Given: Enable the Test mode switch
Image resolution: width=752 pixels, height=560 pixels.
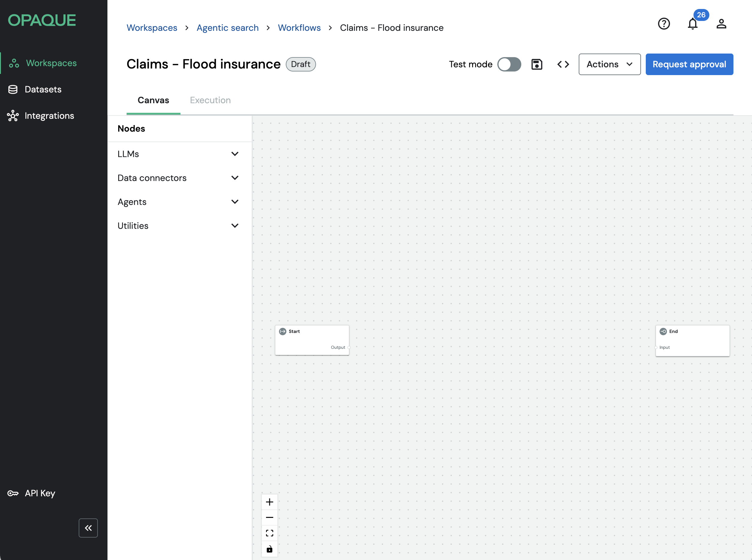Looking at the screenshot, I should click(x=509, y=64).
